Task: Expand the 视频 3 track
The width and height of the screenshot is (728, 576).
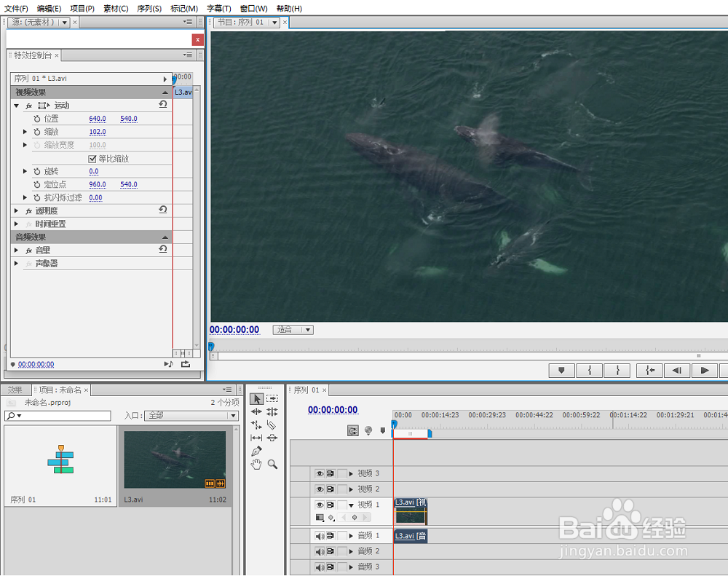Action: click(351, 474)
